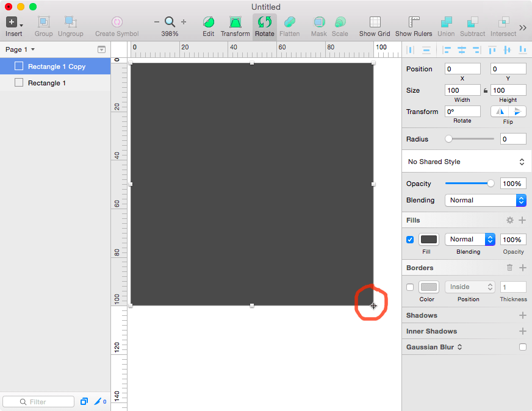Click the Opacity slider handle
The height and width of the screenshot is (411, 532).
tap(491, 184)
